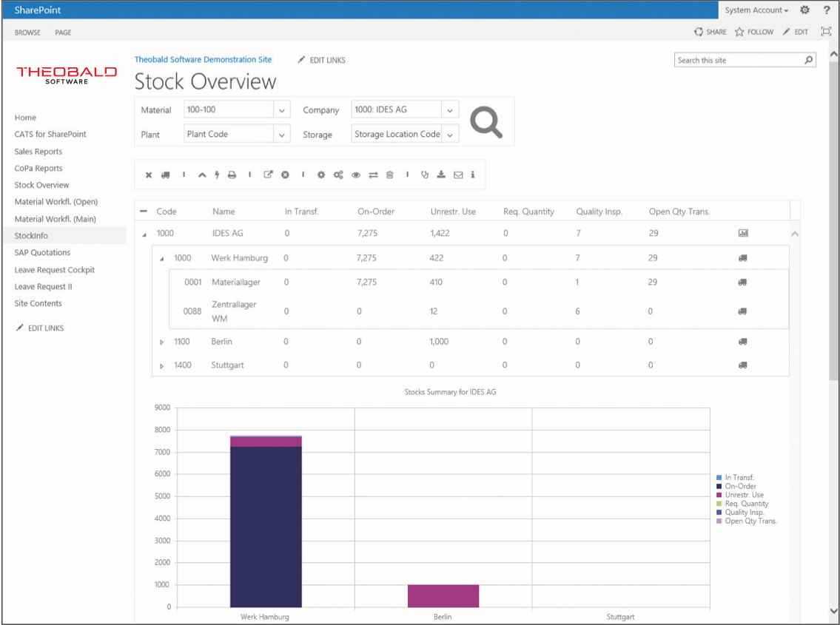Open Sales Reports navigation item
Viewport: 840px width, 625px height.
(x=38, y=152)
